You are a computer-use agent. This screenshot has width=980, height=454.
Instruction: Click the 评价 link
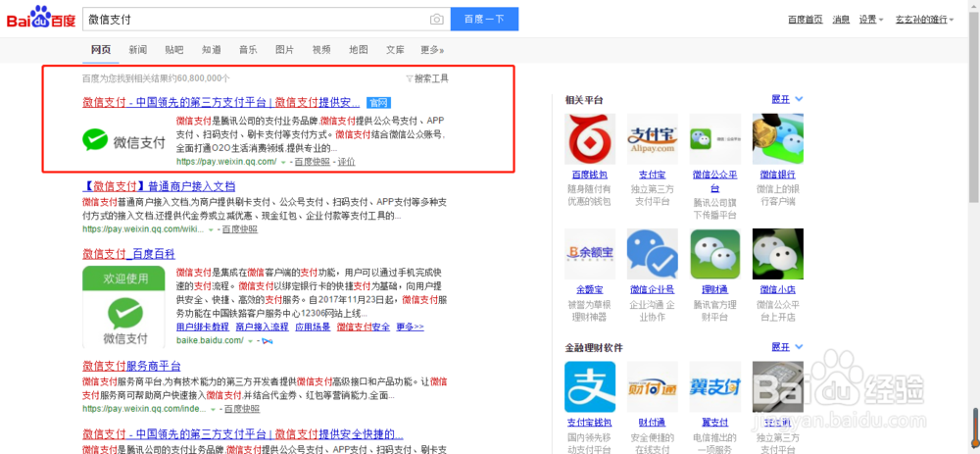346,162
